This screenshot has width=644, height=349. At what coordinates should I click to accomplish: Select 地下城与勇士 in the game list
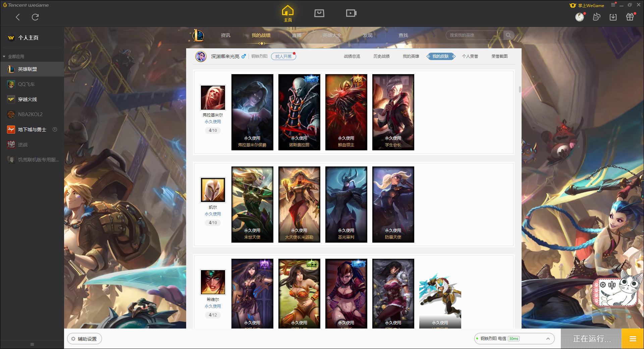click(32, 130)
